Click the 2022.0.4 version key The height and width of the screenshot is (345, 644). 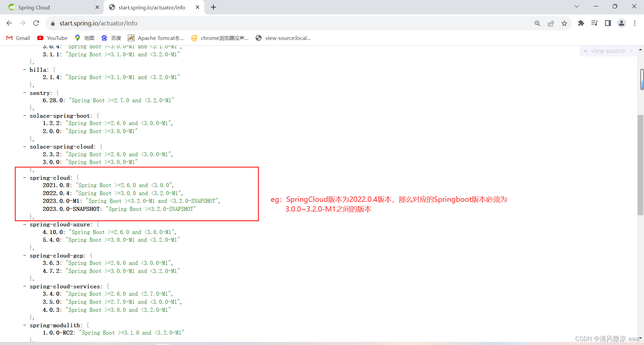click(56, 193)
